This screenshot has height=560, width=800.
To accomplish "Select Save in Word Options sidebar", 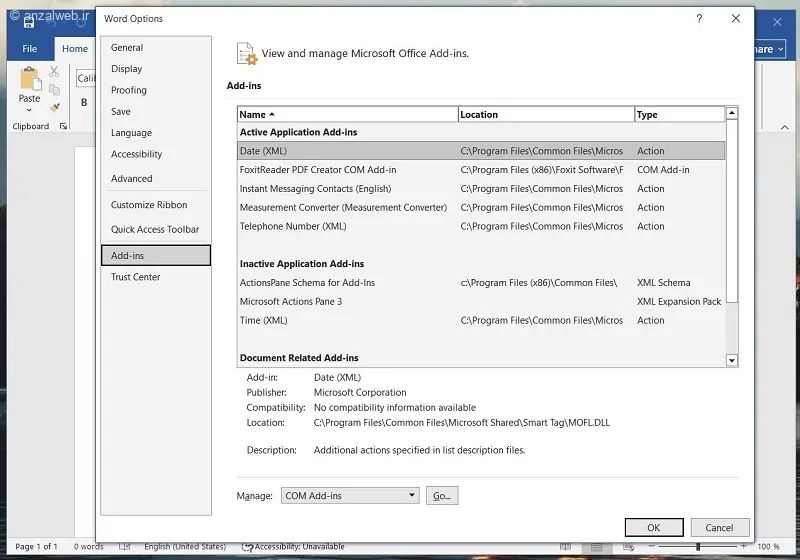I will click(156, 112).
